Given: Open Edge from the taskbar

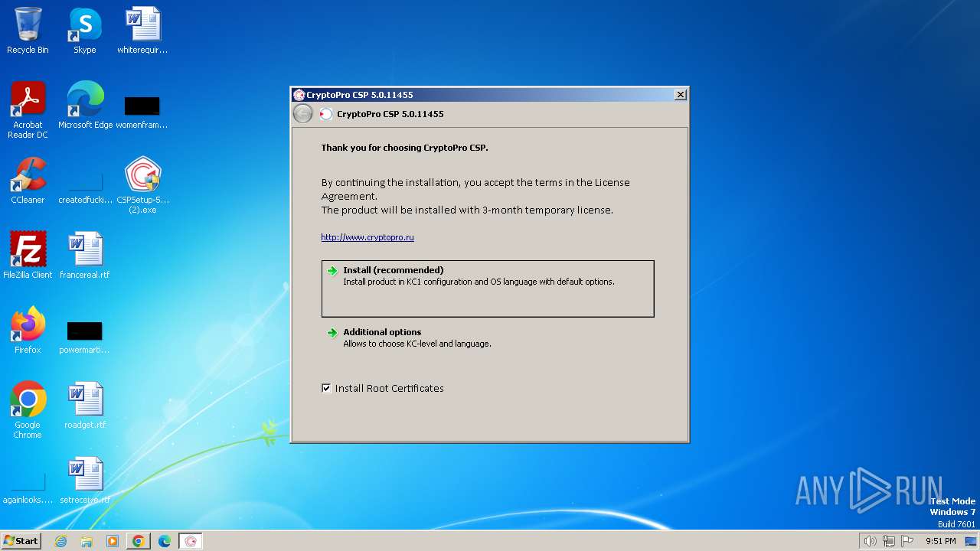Looking at the screenshot, I should tap(165, 541).
